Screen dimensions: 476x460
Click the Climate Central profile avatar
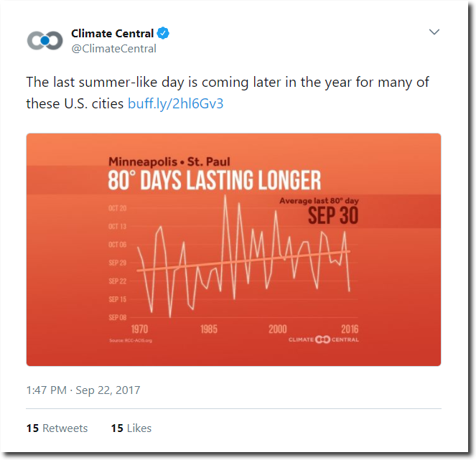coord(45,41)
